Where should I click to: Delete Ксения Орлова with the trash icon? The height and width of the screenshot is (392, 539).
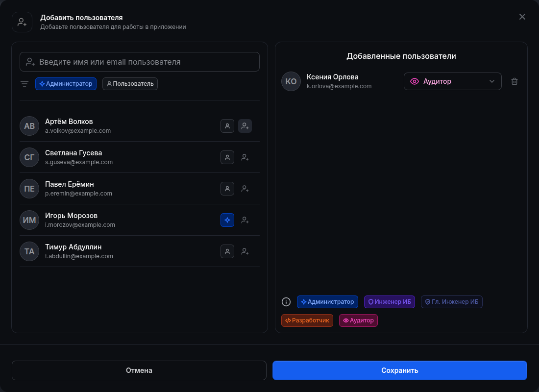point(514,81)
